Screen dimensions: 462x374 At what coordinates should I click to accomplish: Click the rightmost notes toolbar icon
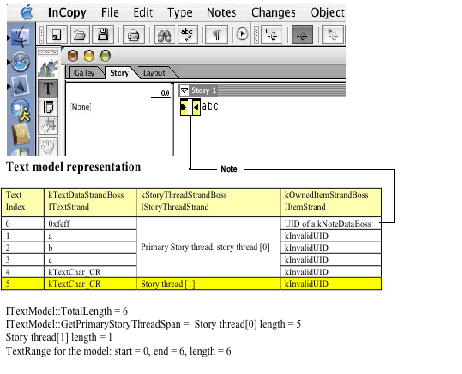[333, 35]
